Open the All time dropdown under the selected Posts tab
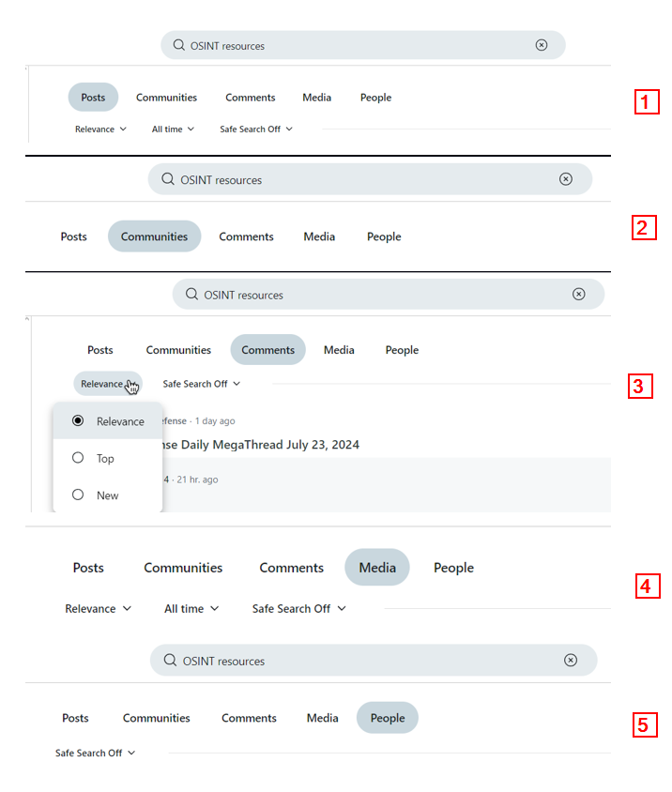 173,129
